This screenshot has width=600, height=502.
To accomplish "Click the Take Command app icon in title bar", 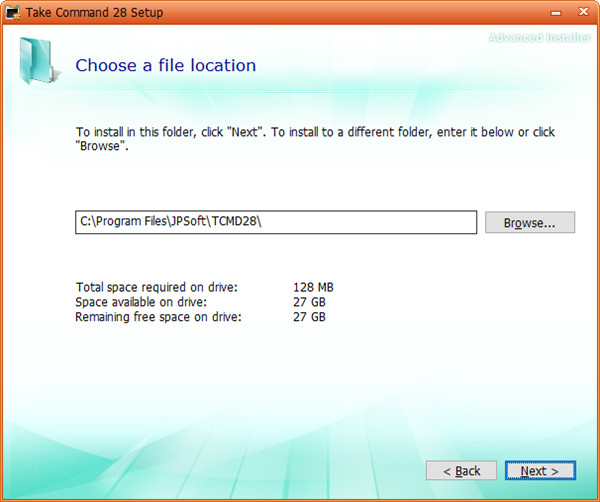I will pyautogui.click(x=12, y=12).
